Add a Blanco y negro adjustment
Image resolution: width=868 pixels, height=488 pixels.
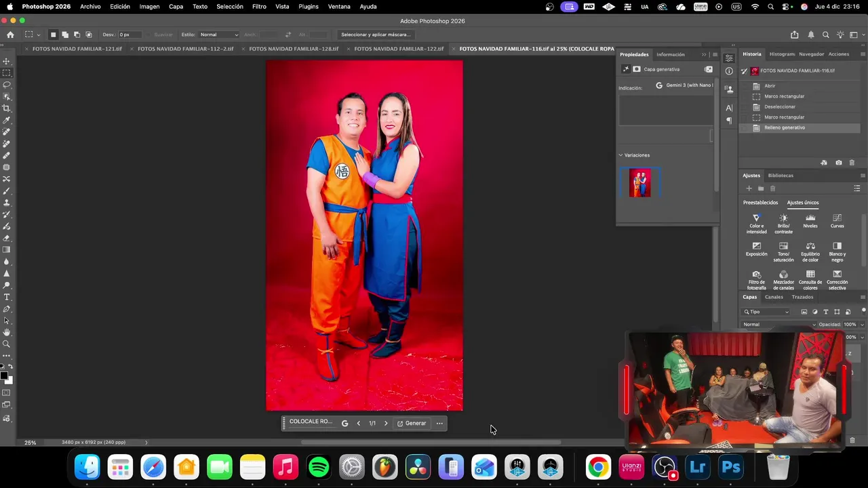pyautogui.click(x=837, y=252)
